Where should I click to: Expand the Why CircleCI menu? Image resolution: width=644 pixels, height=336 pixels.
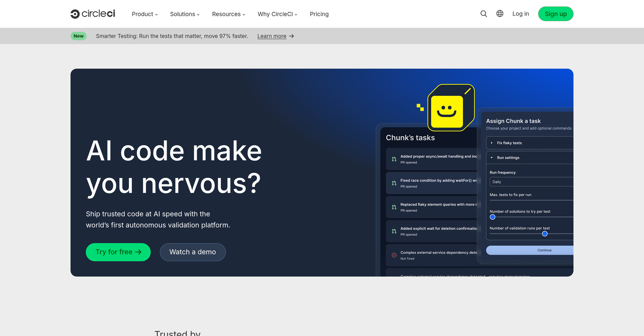pyautogui.click(x=277, y=14)
